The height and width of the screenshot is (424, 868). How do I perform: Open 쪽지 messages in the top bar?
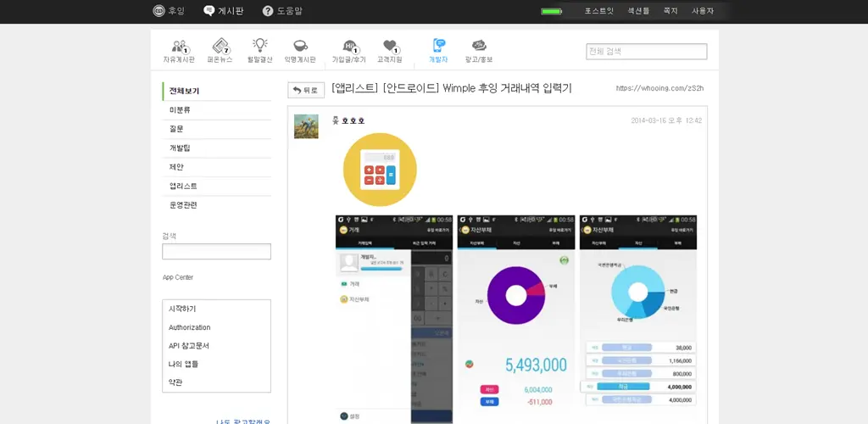click(670, 11)
